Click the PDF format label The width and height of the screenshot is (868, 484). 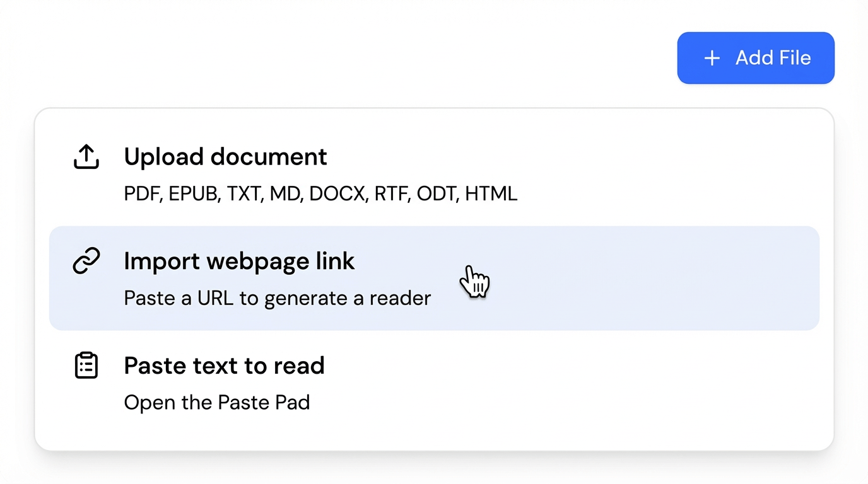coord(142,193)
